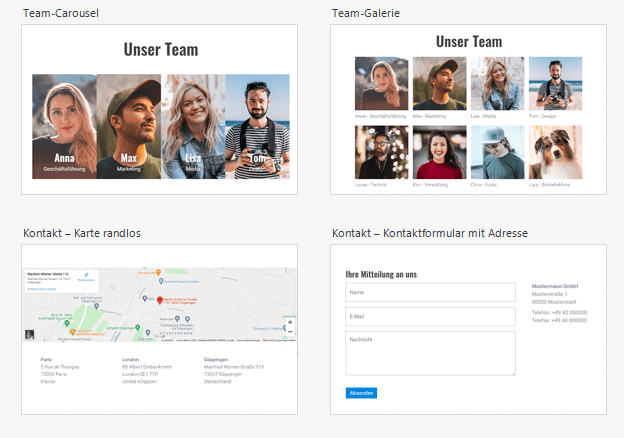Click the 'Tom - Design' caption text

(542, 116)
